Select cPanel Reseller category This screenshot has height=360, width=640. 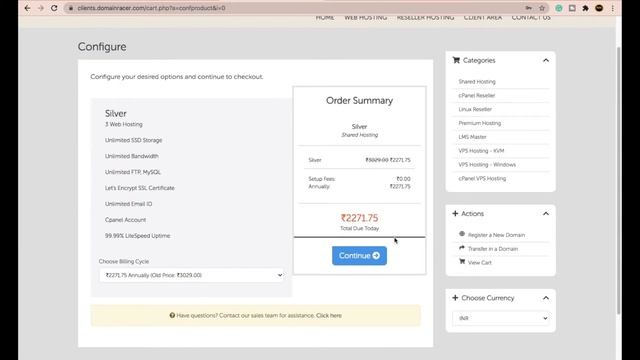click(476, 96)
